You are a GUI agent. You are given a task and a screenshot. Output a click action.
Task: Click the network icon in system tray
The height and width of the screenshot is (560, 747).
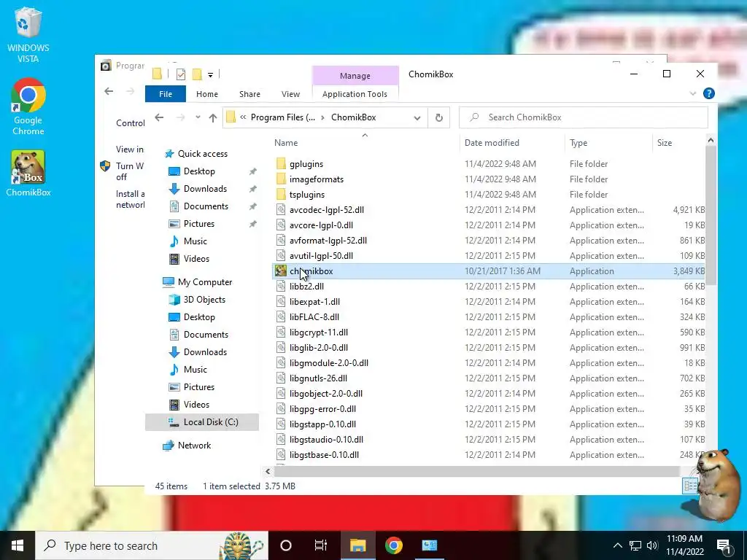coord(635,545)
